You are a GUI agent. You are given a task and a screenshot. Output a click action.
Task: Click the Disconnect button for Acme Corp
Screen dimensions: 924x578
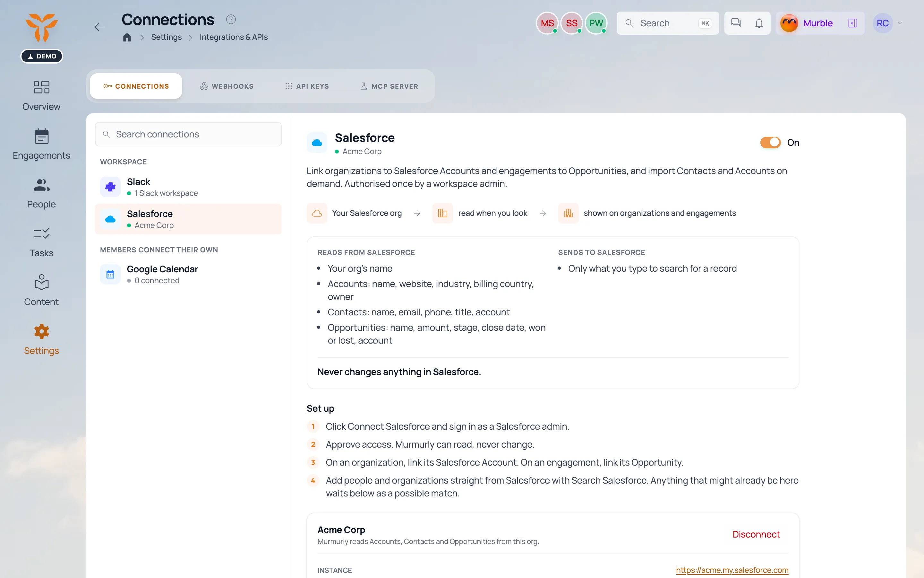coord(756,534)
